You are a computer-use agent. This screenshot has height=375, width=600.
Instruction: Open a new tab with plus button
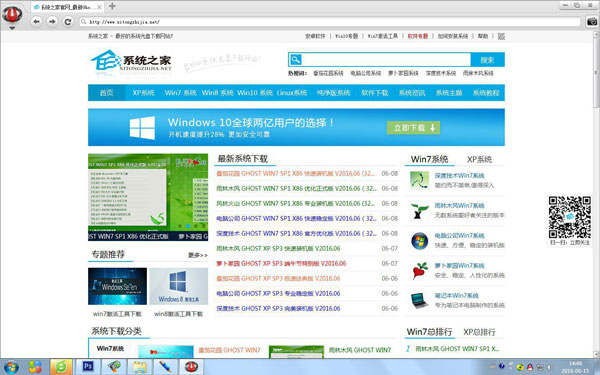[112, 6]
